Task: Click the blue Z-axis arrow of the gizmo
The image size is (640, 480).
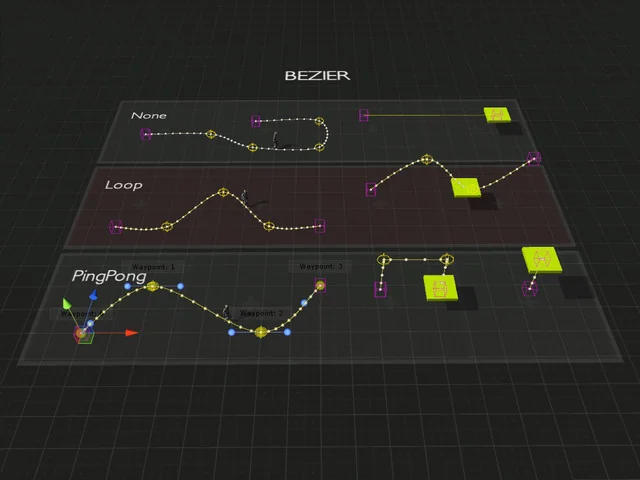Action: (93, 297)
